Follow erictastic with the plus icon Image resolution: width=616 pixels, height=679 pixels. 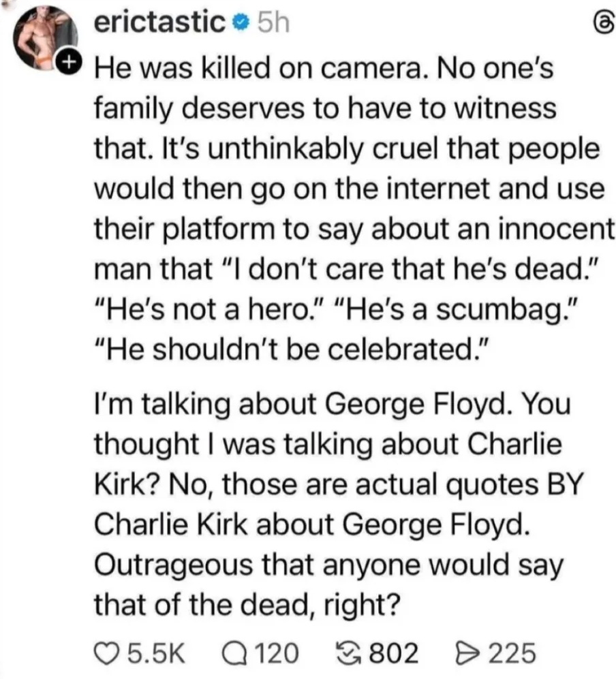[x=68, y=63]
